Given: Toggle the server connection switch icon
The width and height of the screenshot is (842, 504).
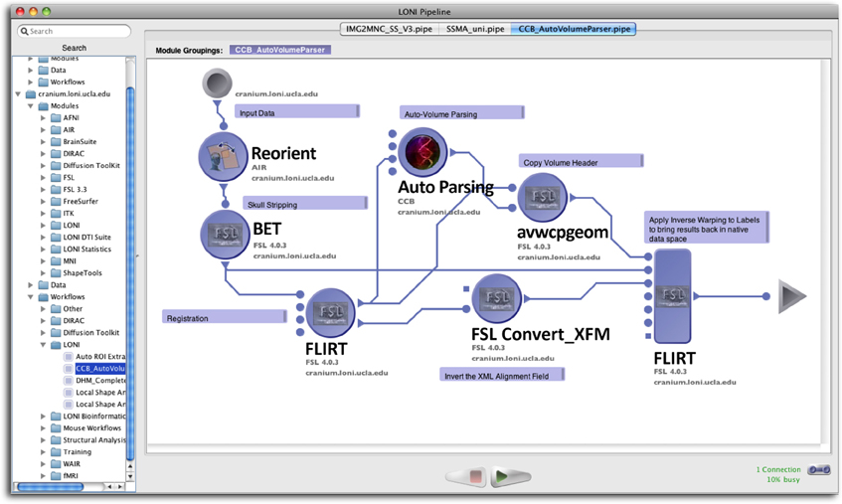Looking at the screenshot, I should click(x=819, y=469).
